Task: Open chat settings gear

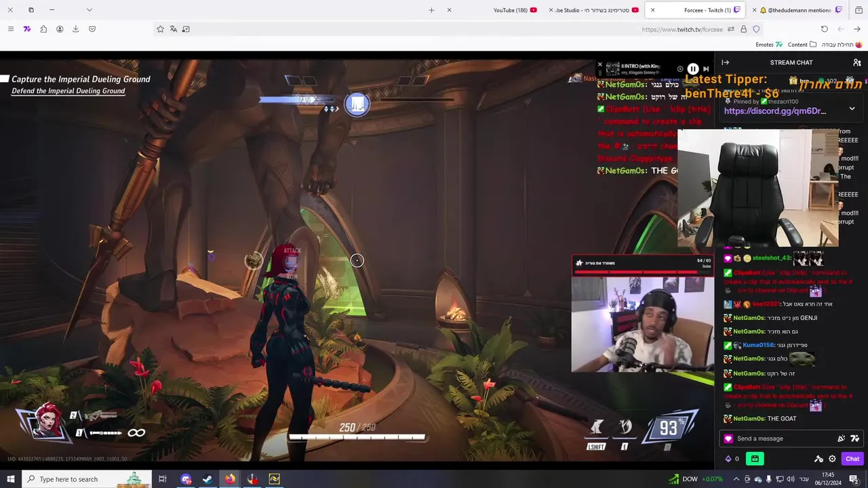Action: click(832, 459)
